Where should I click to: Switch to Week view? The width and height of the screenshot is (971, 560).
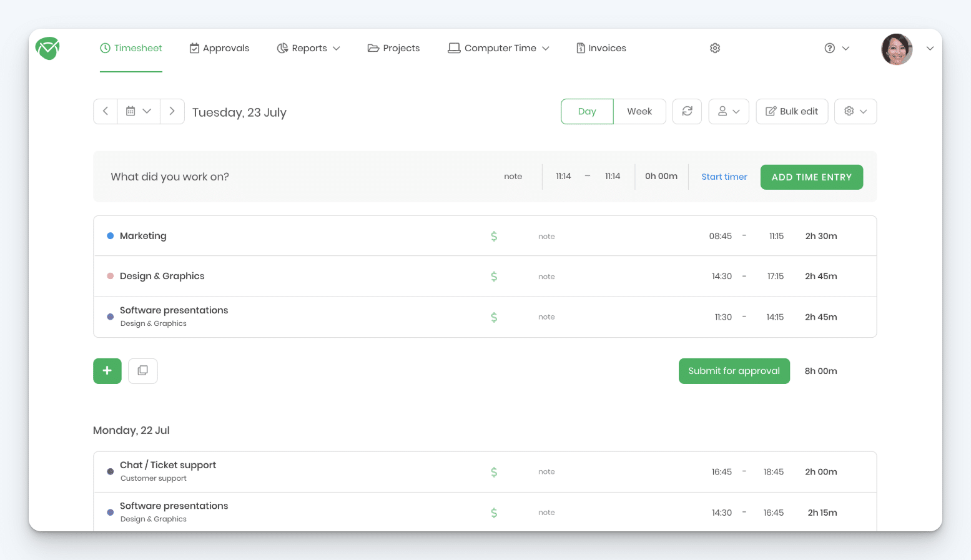pyautogui.click(x=639, y=111)
